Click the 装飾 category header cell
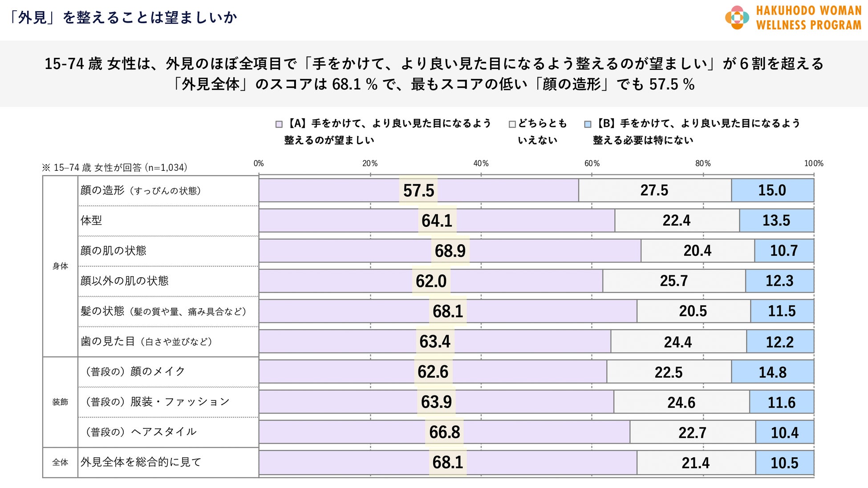The image size is (868, 488). click(x=61, y=402)
